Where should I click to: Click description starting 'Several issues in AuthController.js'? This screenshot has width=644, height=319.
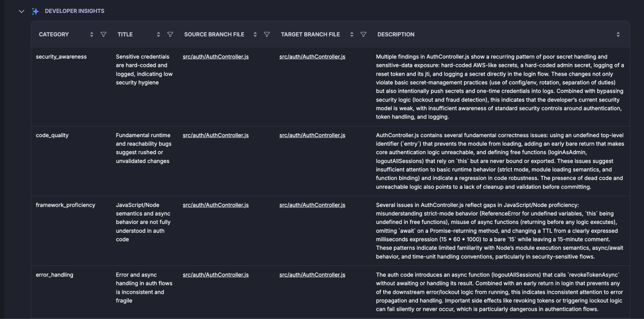500,231
